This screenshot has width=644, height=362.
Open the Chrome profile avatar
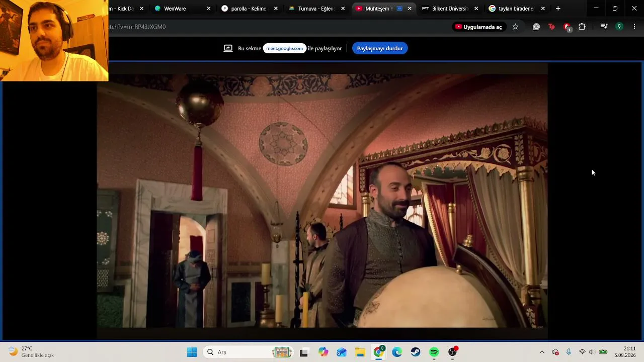click(619, 27)
